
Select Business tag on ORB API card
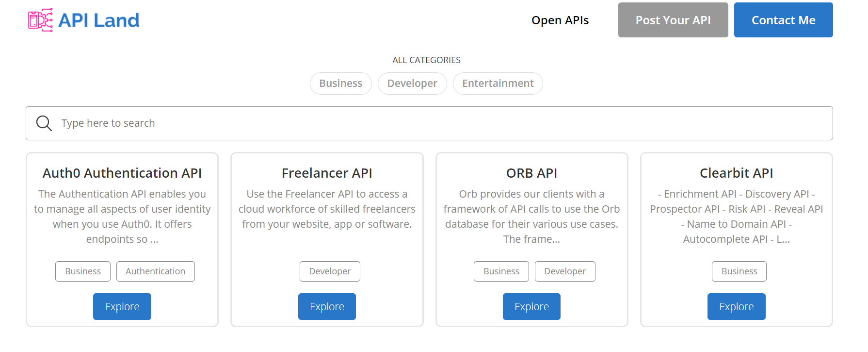point(501,271)
